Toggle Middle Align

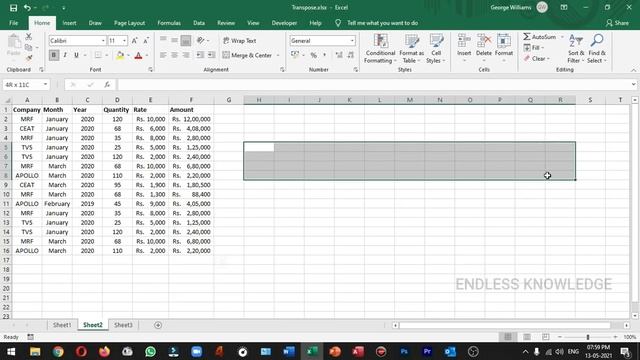(174, 40)
